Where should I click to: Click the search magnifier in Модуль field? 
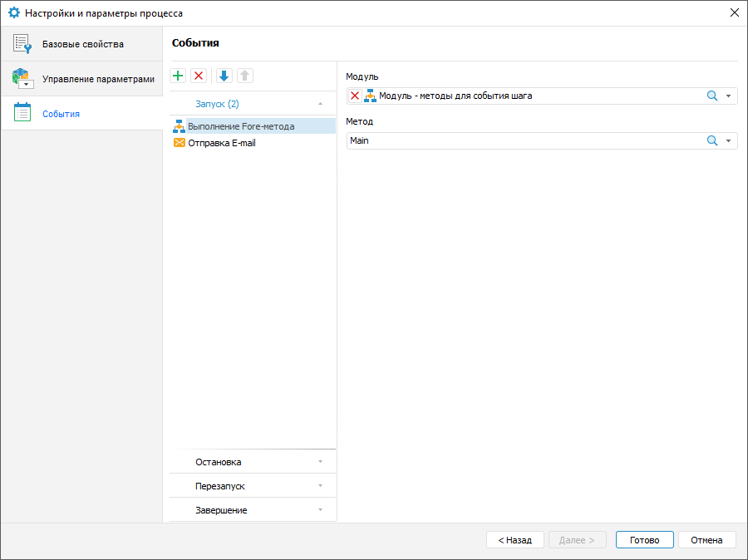(711, 96)
